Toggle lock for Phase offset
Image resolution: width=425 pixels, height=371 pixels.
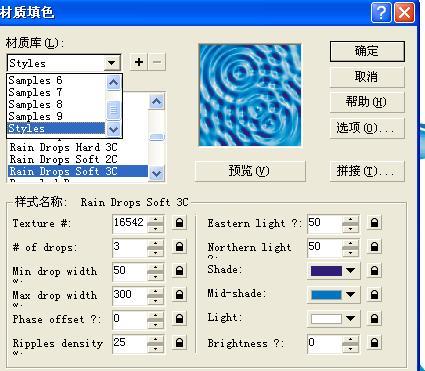tap(179, 319)
